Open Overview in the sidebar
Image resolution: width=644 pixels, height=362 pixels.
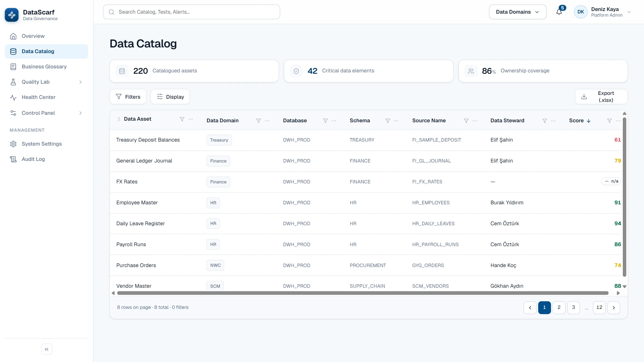pyautogui.click(x=46, y=36)
